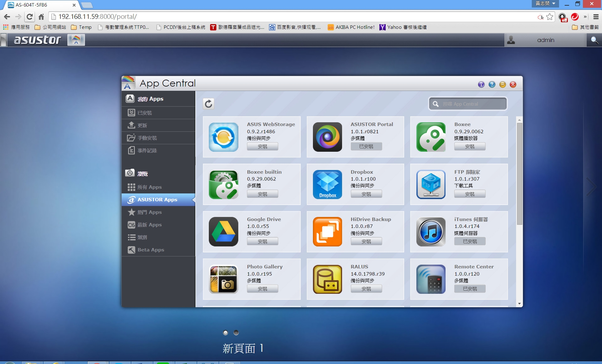
Task: Open the iTunes 伺服器 app icon
Action: 431,232
